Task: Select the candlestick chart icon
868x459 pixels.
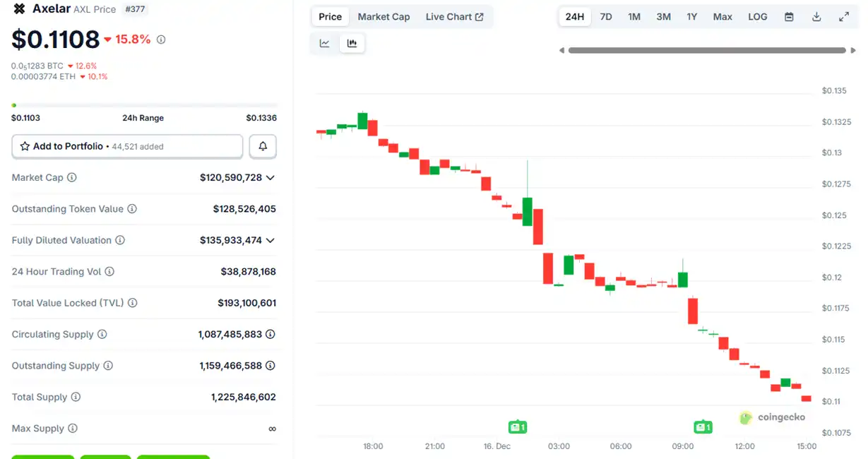Action: [352, 43]
